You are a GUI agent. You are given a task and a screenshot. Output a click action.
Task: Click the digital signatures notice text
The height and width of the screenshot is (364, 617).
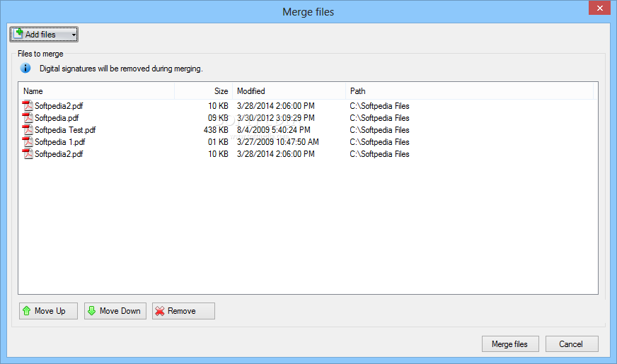[121, 69]
